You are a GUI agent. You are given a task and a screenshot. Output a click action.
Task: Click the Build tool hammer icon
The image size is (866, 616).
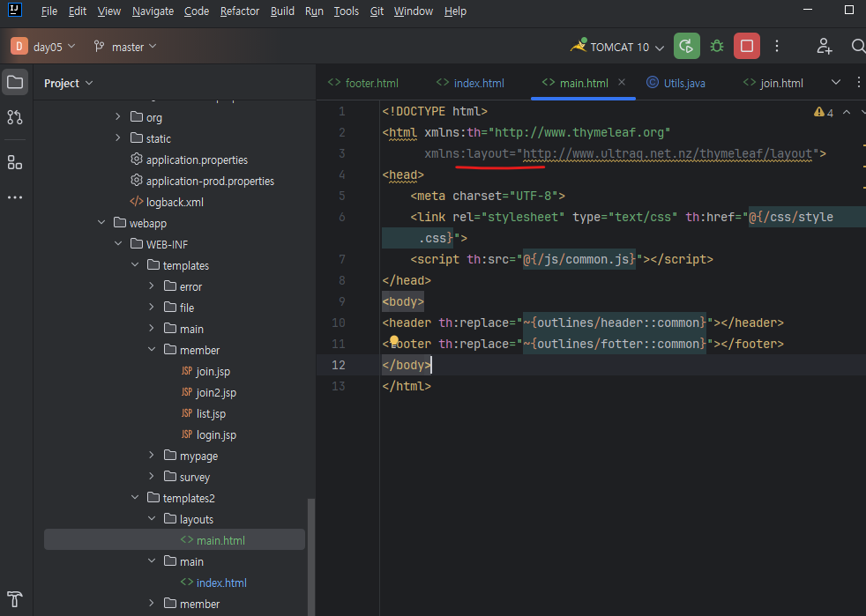pyautogui.click(x=15, y=597)
